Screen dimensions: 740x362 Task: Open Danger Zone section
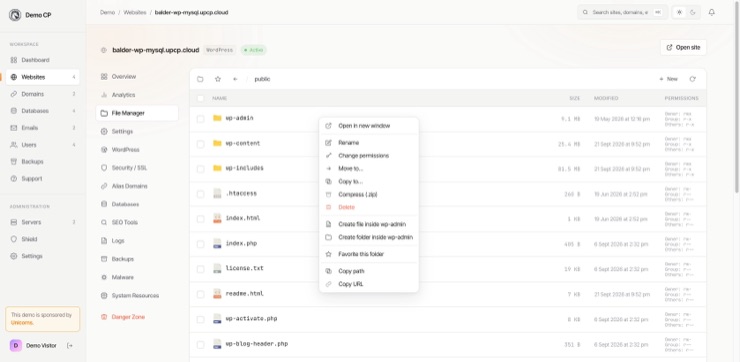137,317
